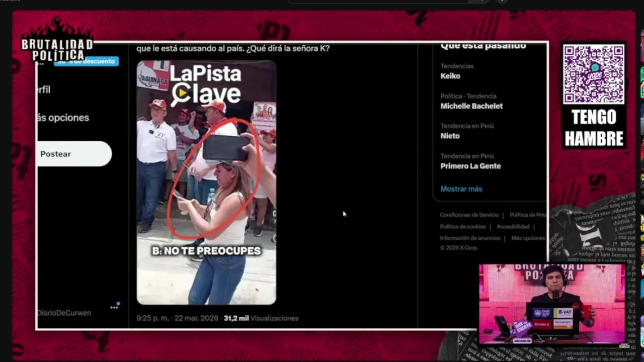Click the Mostrar más link

pos(461,189)
